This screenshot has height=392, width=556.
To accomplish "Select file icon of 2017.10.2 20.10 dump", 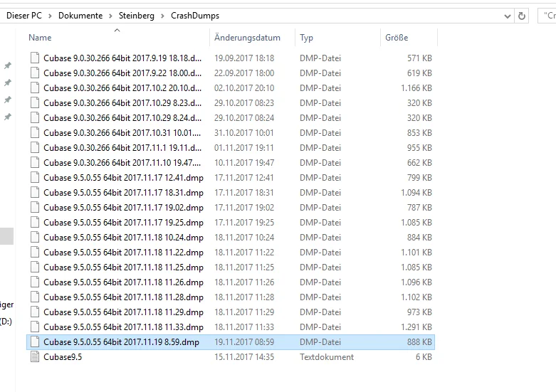I will pos(35,88).
